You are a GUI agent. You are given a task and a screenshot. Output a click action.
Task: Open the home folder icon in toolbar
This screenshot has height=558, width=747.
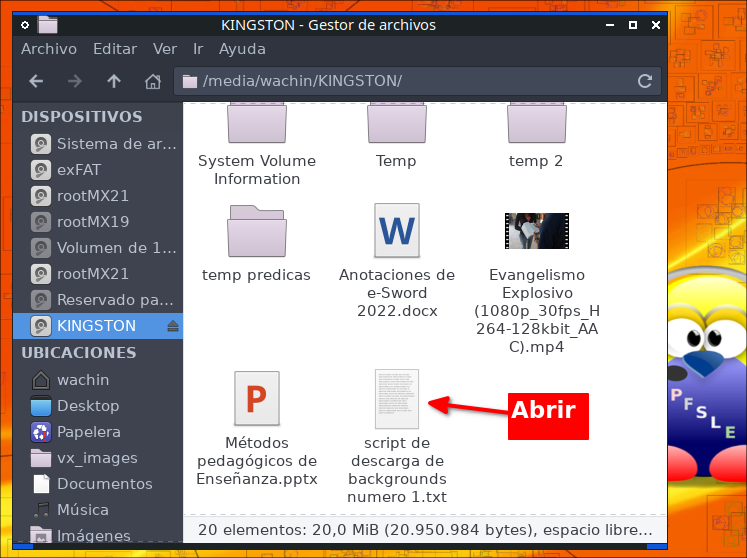153,81
